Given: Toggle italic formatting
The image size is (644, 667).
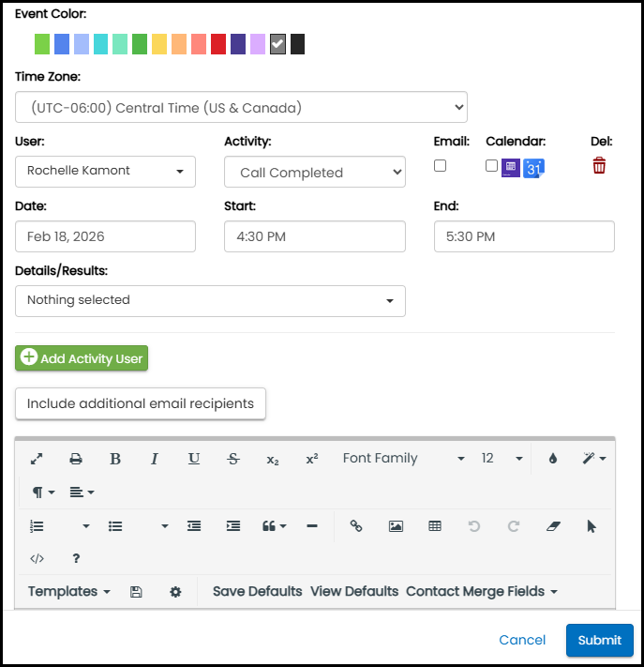Looking at the screenshot, I should click(x=155, y=459).
